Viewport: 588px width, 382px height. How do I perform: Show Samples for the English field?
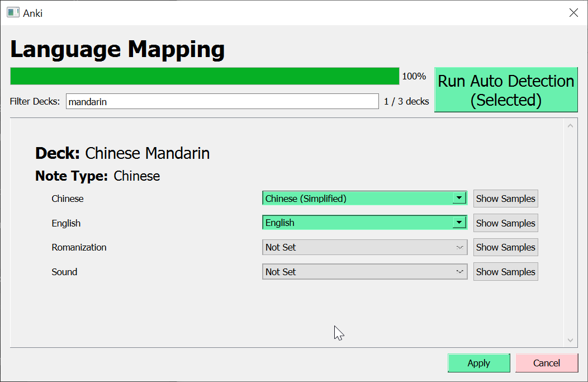click(x=505, y=223)
